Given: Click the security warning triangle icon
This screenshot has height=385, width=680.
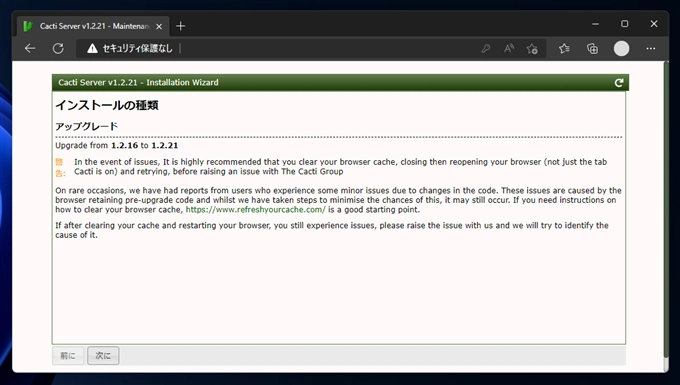Looking at the screenshot, I should (92, 49).
